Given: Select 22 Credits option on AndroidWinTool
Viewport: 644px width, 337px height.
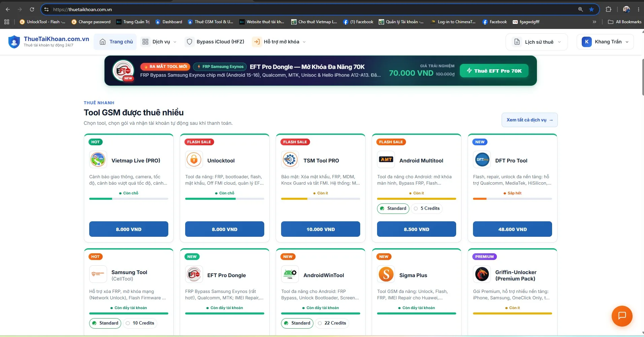Looking at the screenshot, I should point(332,323).
